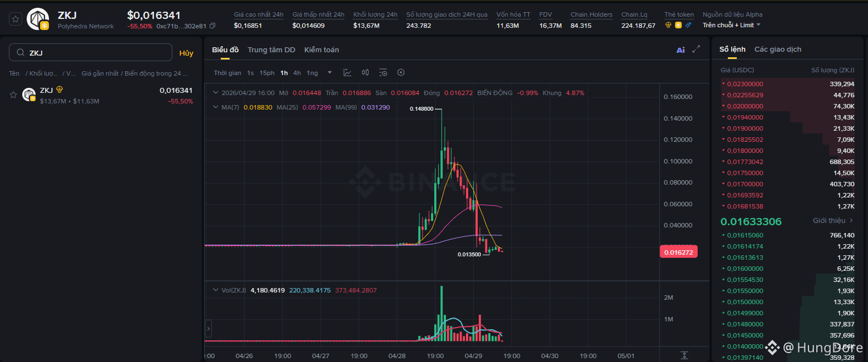Open the Trung tâm DD tab
868x362 pixels.
coord(271,50)
